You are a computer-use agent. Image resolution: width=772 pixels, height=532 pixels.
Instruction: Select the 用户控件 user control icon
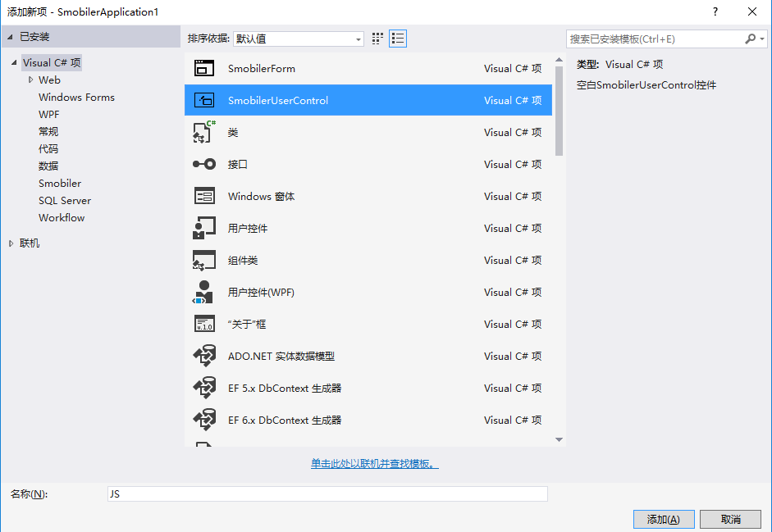[204, 228]
